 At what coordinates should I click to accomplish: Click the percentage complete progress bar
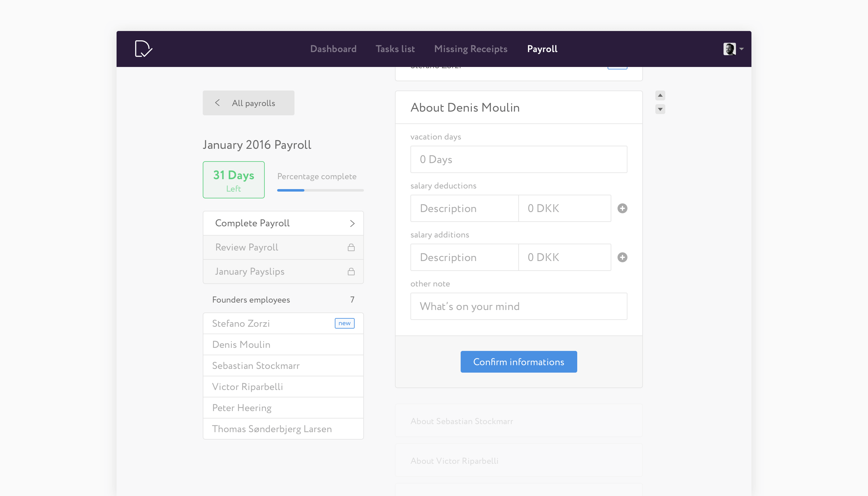pyautogui.click(x=320, y=190)
